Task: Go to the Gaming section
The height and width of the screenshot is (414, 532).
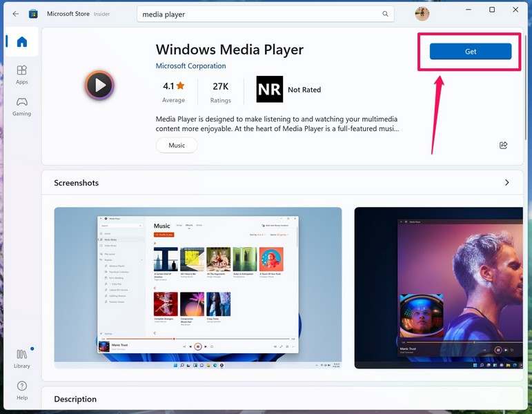Action: point(21,106)
